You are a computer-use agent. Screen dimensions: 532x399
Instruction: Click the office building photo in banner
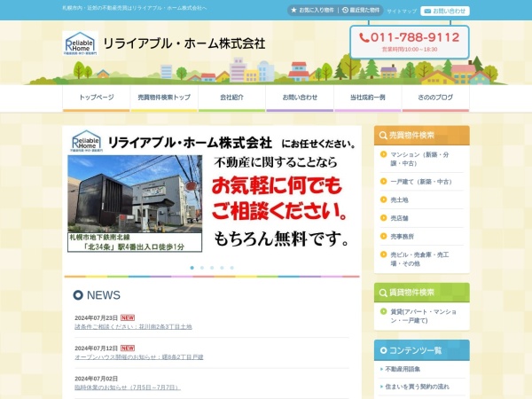(x=135, y=194)
